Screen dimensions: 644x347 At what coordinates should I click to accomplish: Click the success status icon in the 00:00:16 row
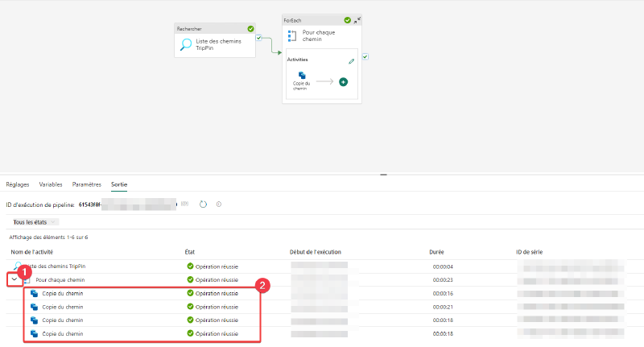pos(190,293)
